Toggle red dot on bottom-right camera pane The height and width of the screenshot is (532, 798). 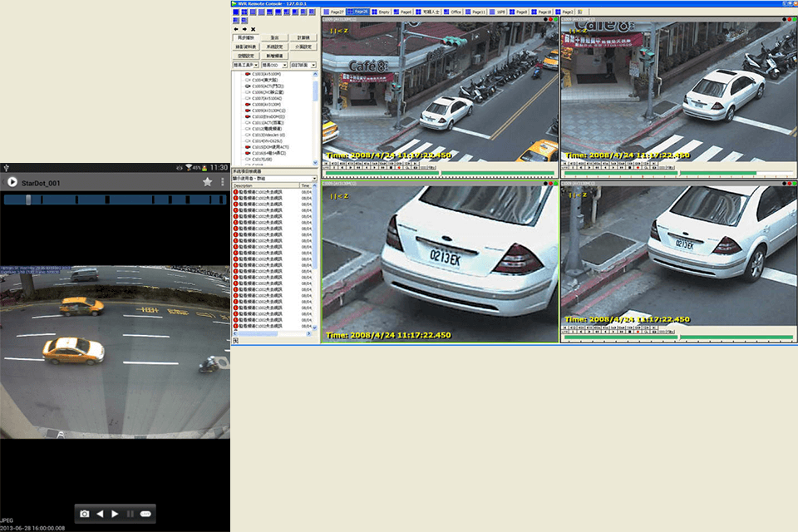click(790, 183)
